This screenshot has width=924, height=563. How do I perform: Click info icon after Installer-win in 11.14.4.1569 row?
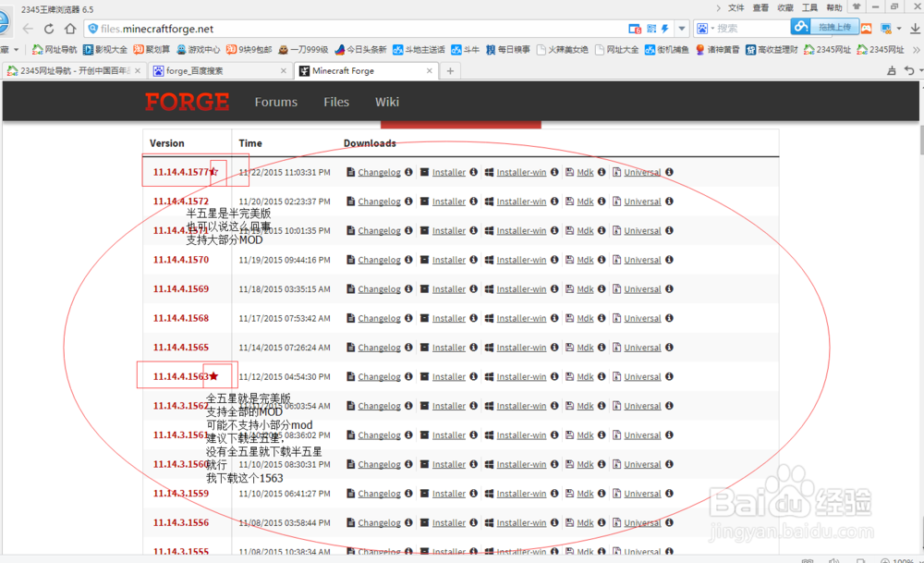(554, 288)
